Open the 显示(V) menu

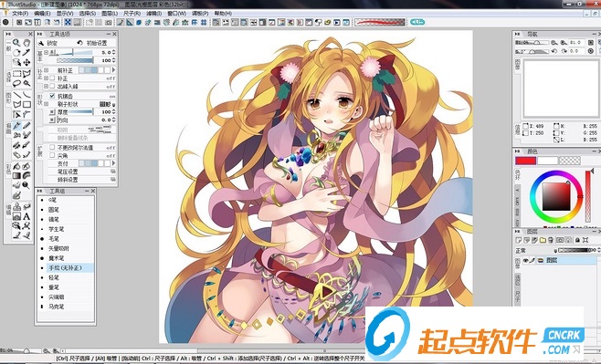coord(65,14)
